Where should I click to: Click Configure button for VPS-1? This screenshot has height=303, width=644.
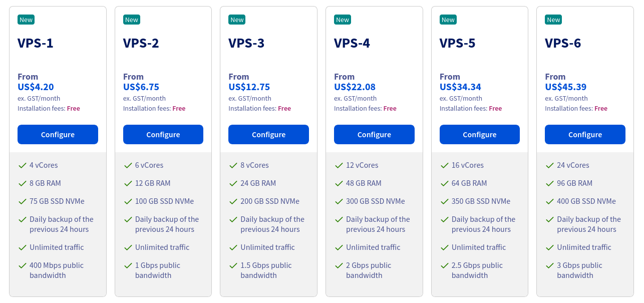pyautogui.click(x=58, y=135)
